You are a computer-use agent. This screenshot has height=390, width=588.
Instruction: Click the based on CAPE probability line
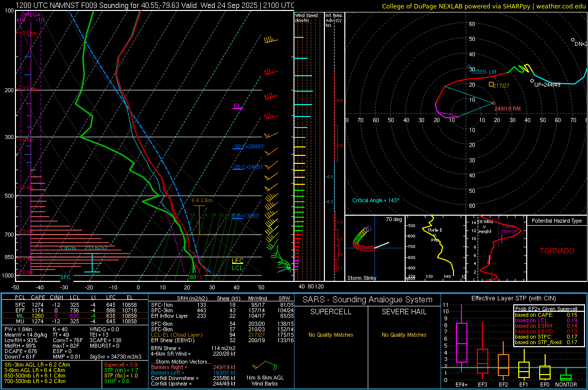[546, 315]
